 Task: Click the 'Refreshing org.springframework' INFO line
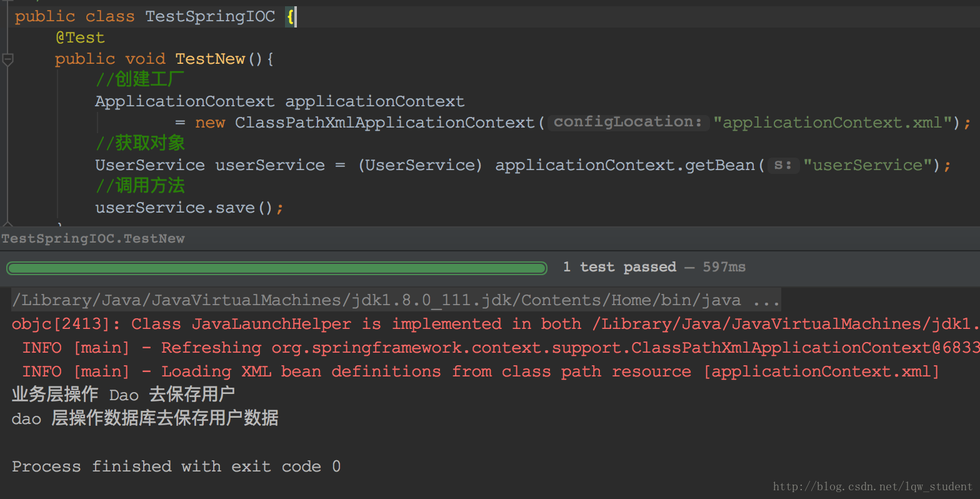coord(501,348)
